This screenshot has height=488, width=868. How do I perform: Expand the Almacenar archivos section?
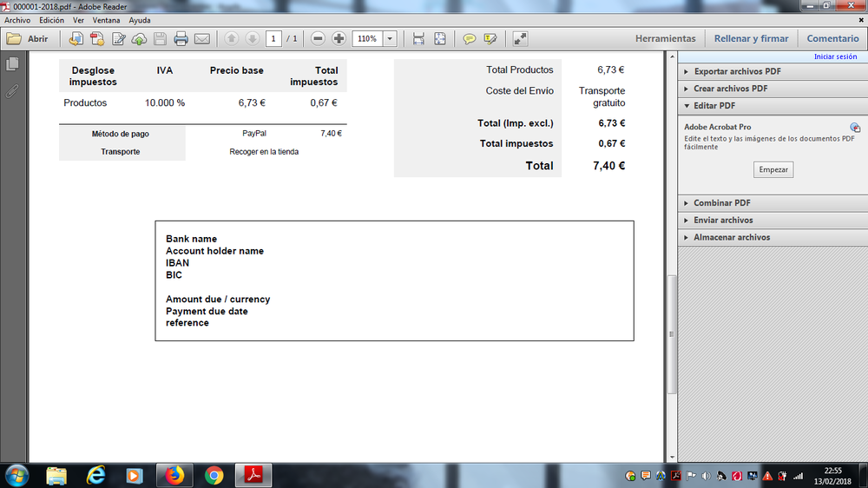point(773,238)
